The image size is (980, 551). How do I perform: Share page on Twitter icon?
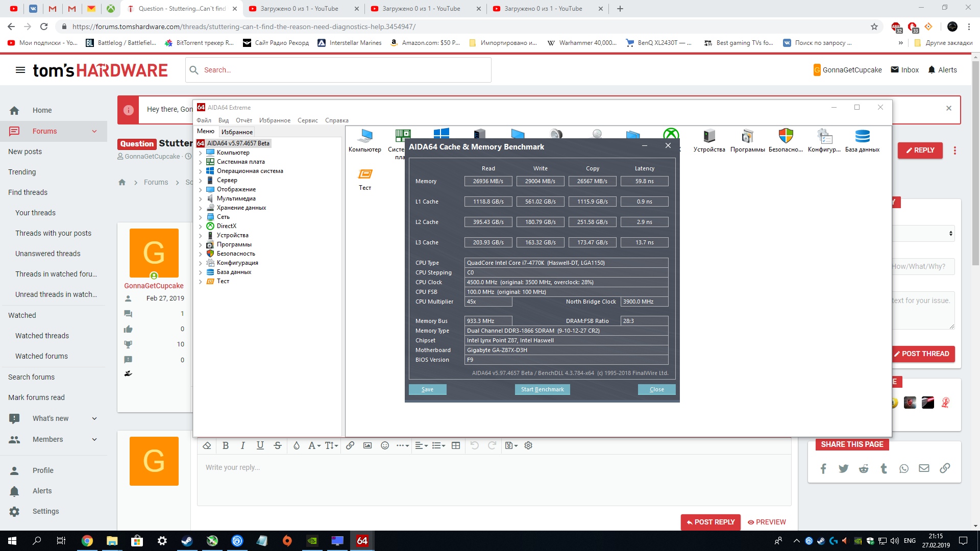tap(843, 468)
